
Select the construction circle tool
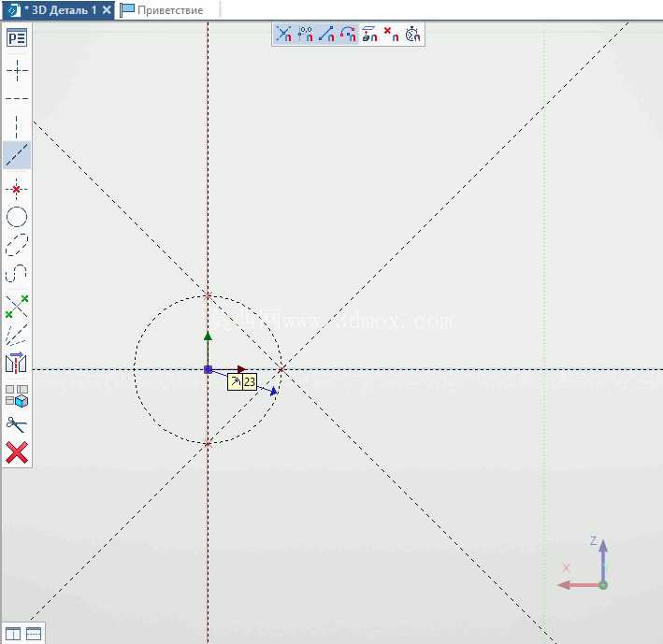pos(17,217)
